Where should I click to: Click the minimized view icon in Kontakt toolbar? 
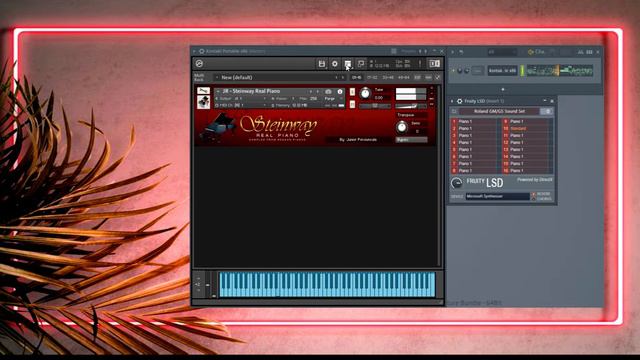tap(361, 64)
